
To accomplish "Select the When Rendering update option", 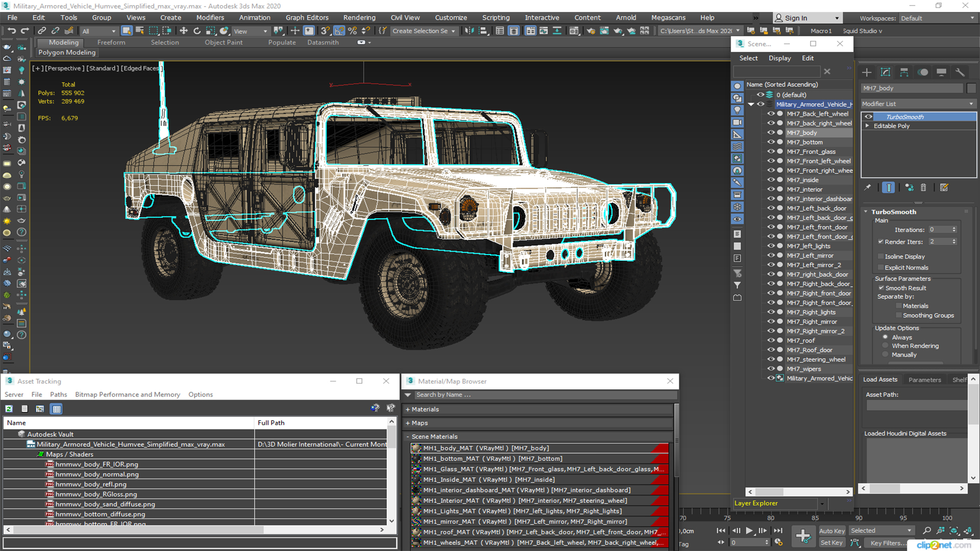I will 886,346.
